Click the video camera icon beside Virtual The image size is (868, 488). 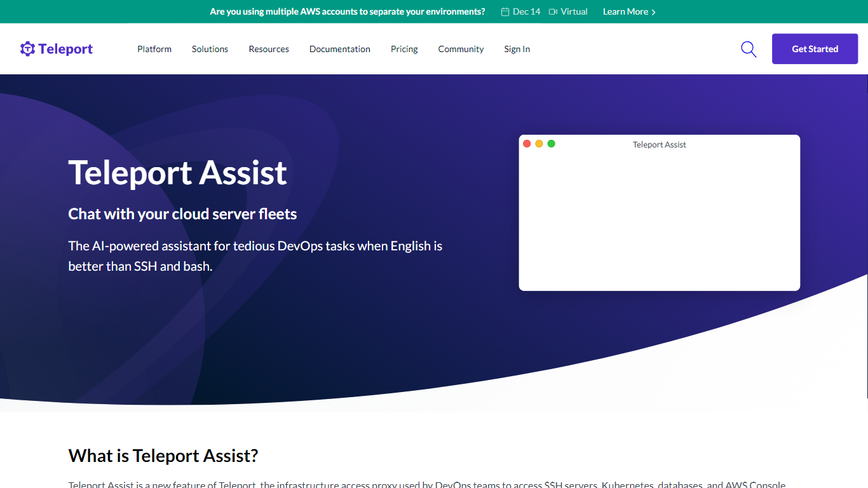click(x=553, y=11)
